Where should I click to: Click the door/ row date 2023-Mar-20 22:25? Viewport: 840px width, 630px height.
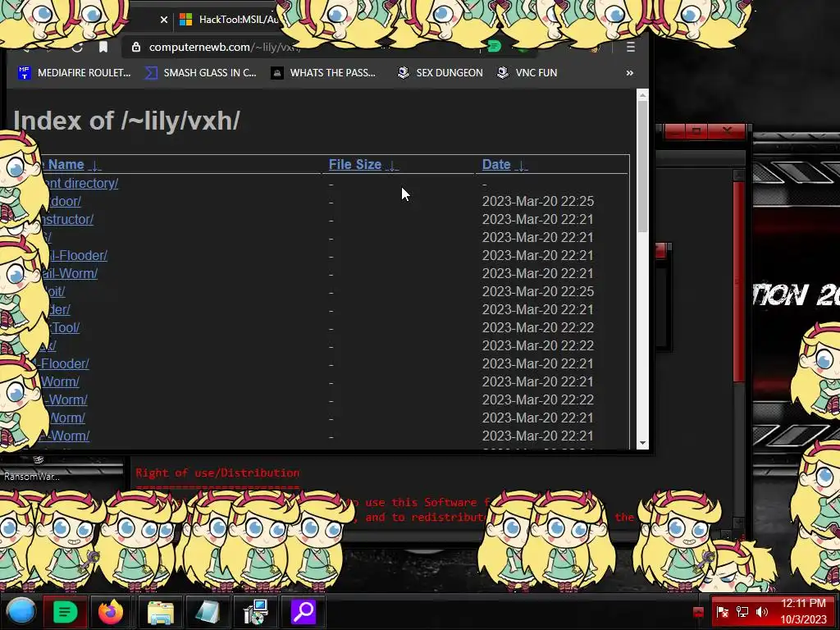coord(538,202)
